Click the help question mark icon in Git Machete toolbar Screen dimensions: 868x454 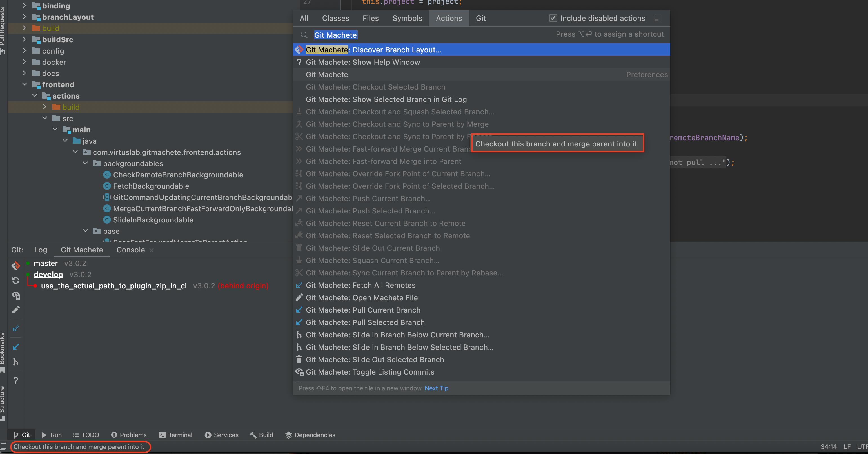(x=15, y=380)
